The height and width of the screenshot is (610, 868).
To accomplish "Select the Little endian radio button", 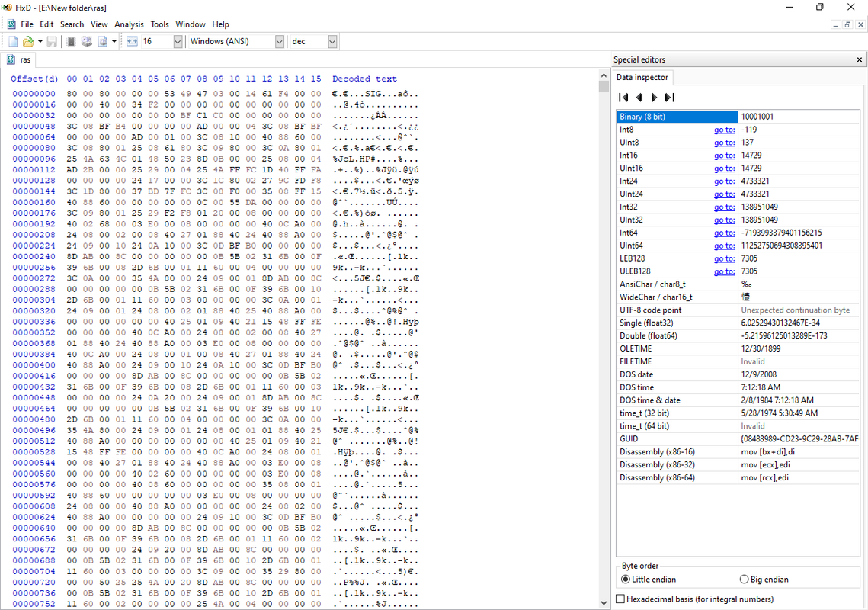I will tap(626, 579).
